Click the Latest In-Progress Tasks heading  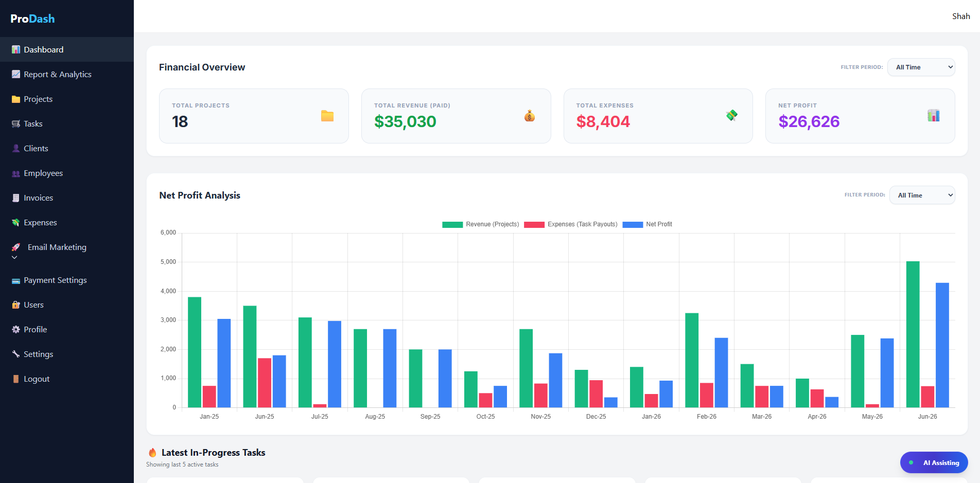(213, 453)
